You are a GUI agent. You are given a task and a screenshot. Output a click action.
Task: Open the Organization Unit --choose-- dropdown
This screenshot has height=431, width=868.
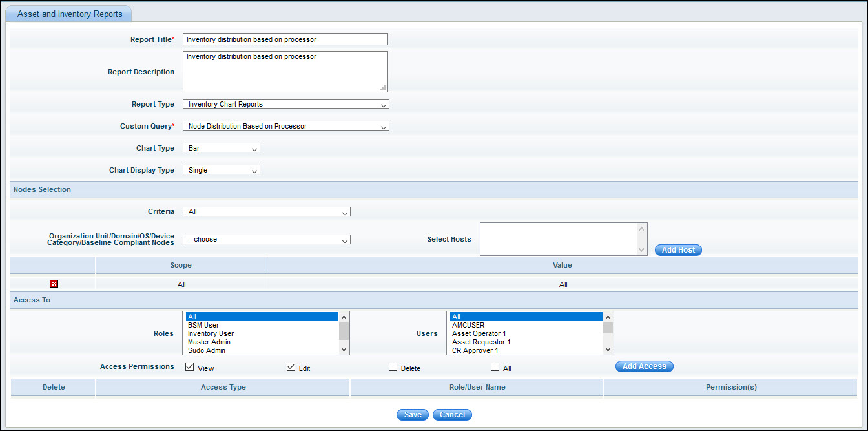point(266,239)
